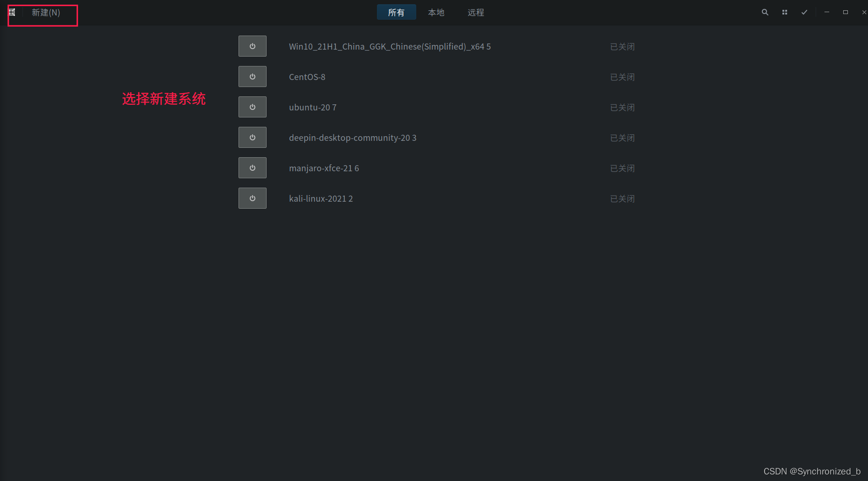
Task: Power on the kali-linux-2021 2 machine
Action: pos(253,198)
